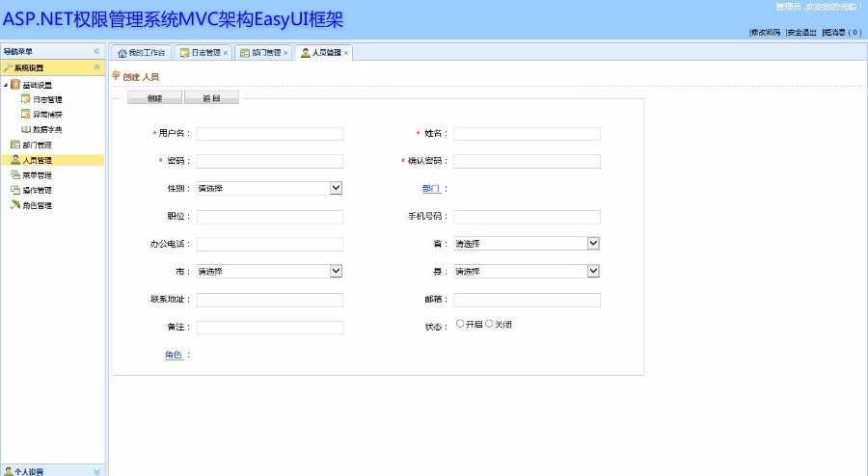Click the 角色管理 icon in sidebar
868x476 pixels.
pos(15,204)
